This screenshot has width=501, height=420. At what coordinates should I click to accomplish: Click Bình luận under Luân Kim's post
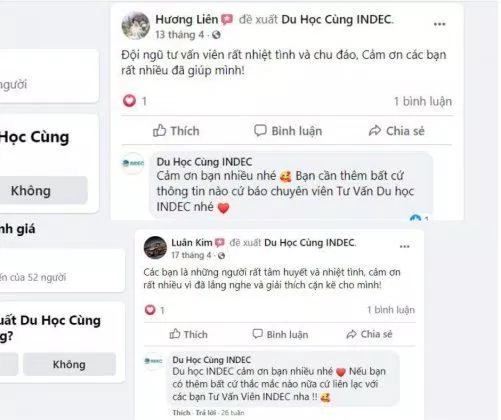280,334
